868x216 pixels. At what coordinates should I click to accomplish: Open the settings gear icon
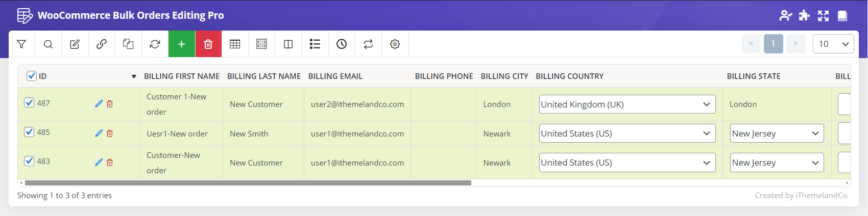pyautogui.click(x=395, y=44)
